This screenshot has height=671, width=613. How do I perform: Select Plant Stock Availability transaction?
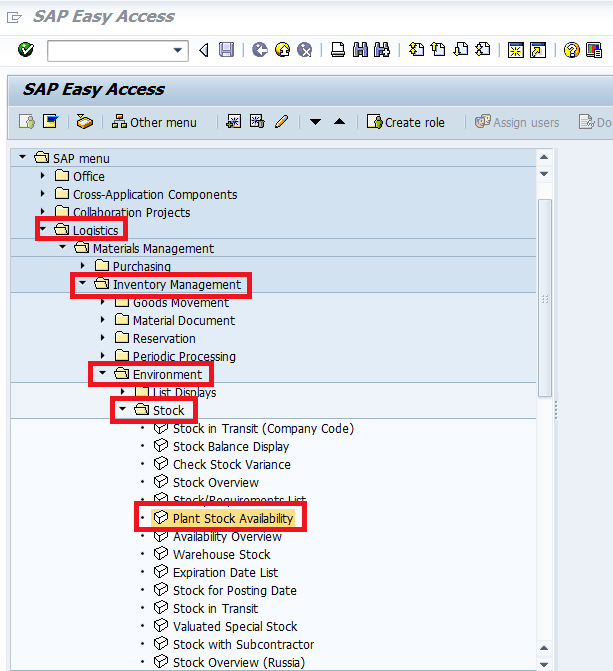pyautogui.click(x=232, y=518)
